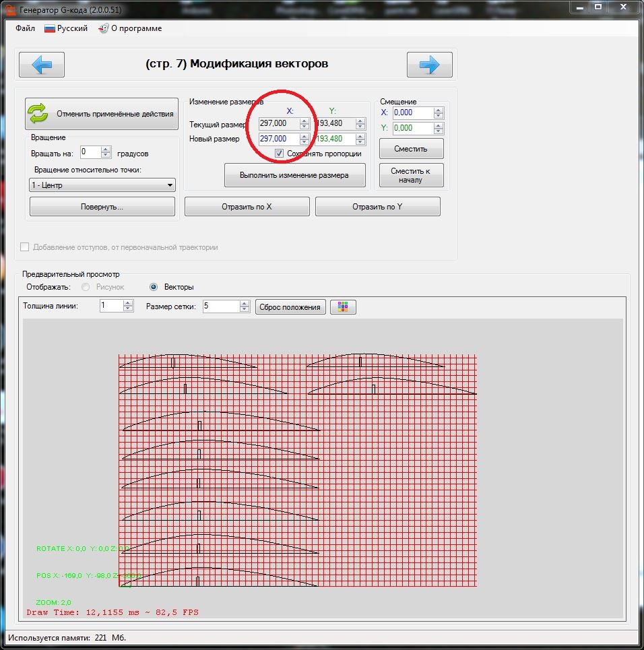Click the Russian flag language icon

coord(50,28)
